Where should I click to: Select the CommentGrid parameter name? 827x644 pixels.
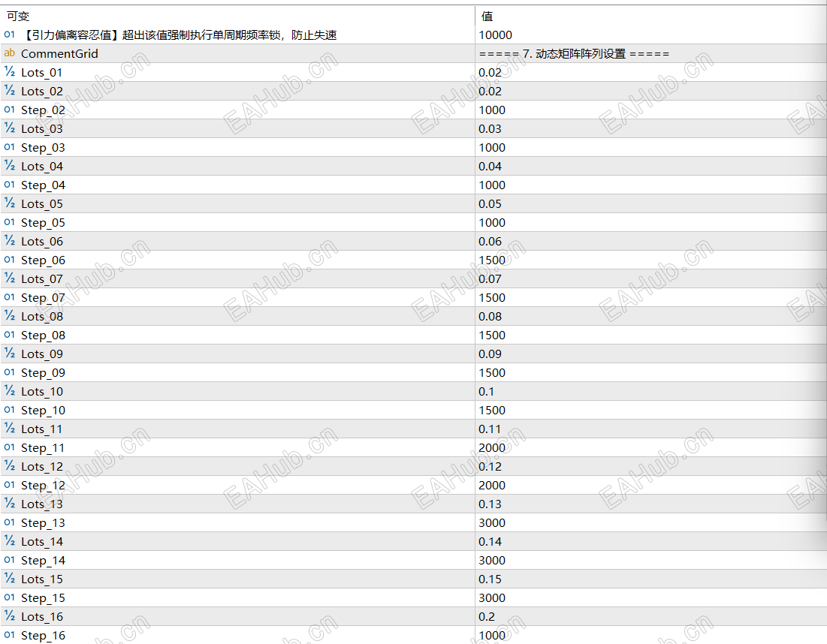(59, 54)
